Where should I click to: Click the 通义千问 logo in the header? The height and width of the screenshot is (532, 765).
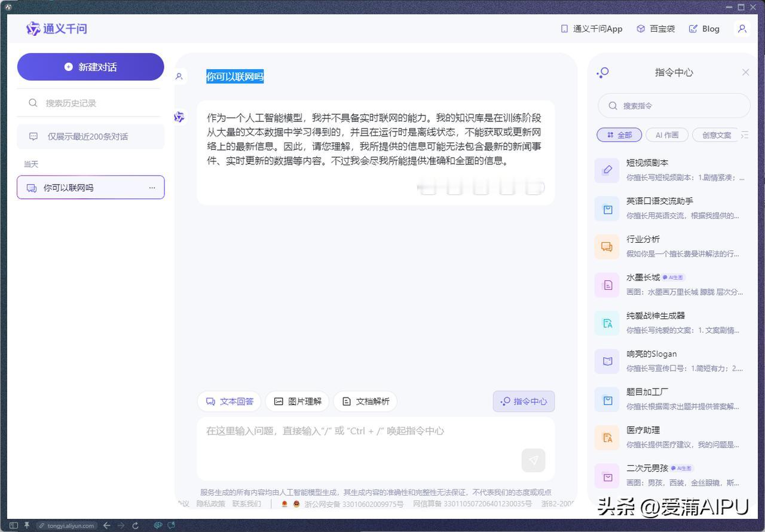(57, 29)
